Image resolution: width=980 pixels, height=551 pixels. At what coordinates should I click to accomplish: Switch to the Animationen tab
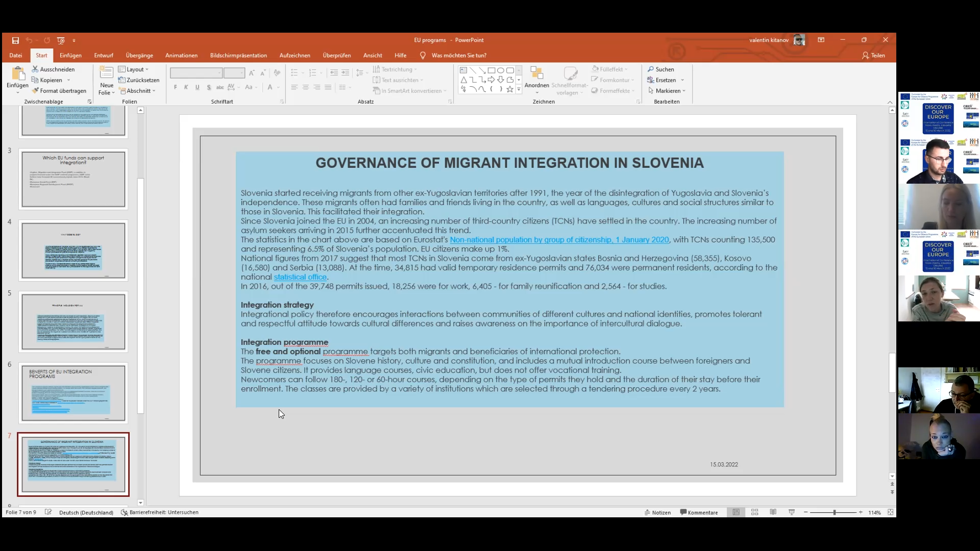tap(181, 55)
